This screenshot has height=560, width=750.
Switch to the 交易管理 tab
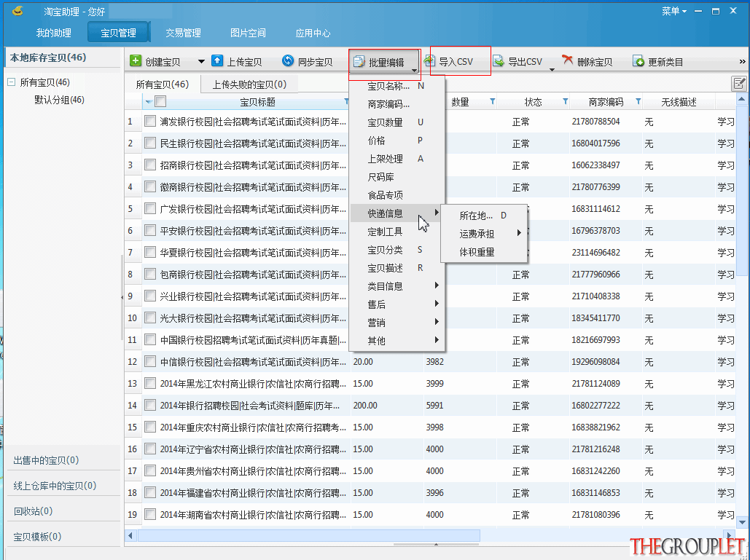(183, 33)
